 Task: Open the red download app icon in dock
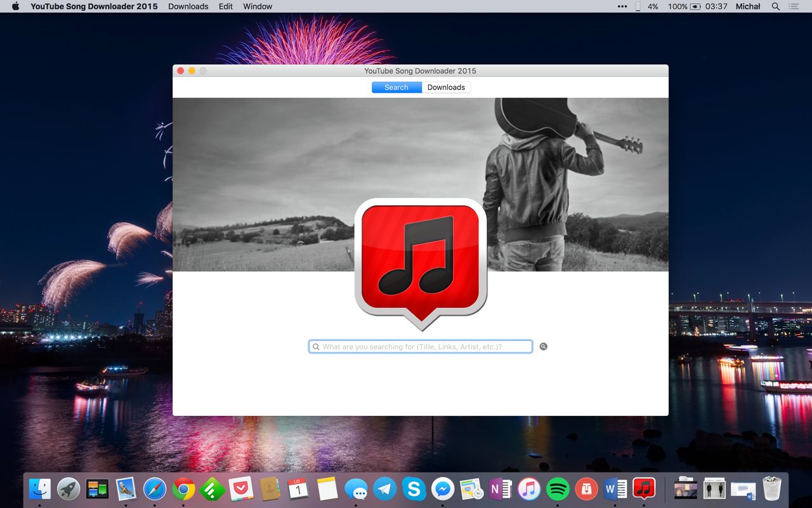click(x=586, y=488)
